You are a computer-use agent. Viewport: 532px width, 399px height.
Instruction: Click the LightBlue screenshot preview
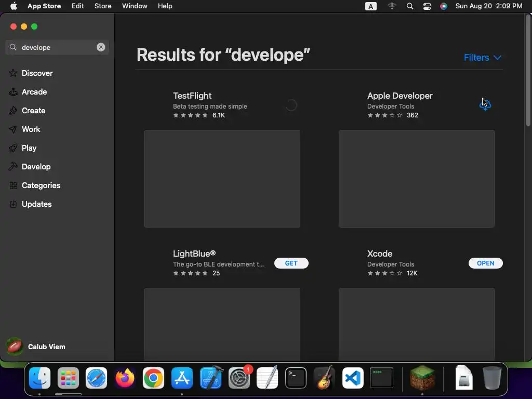(x=222, y=324)
